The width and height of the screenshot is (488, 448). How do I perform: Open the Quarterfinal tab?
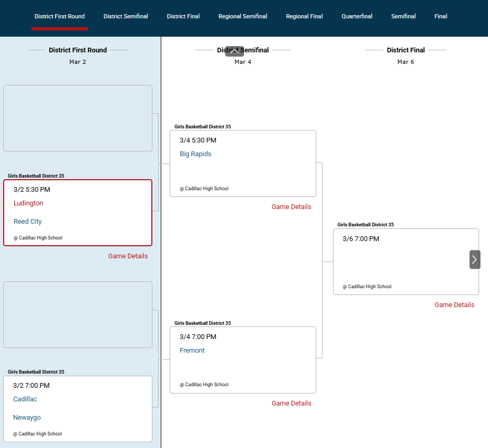[x=357, y=16]
